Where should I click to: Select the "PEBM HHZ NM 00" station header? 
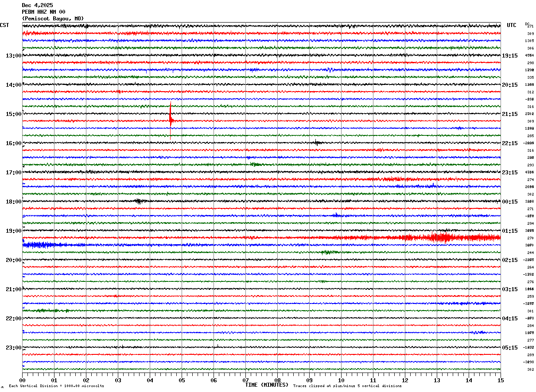pos(43,12)
